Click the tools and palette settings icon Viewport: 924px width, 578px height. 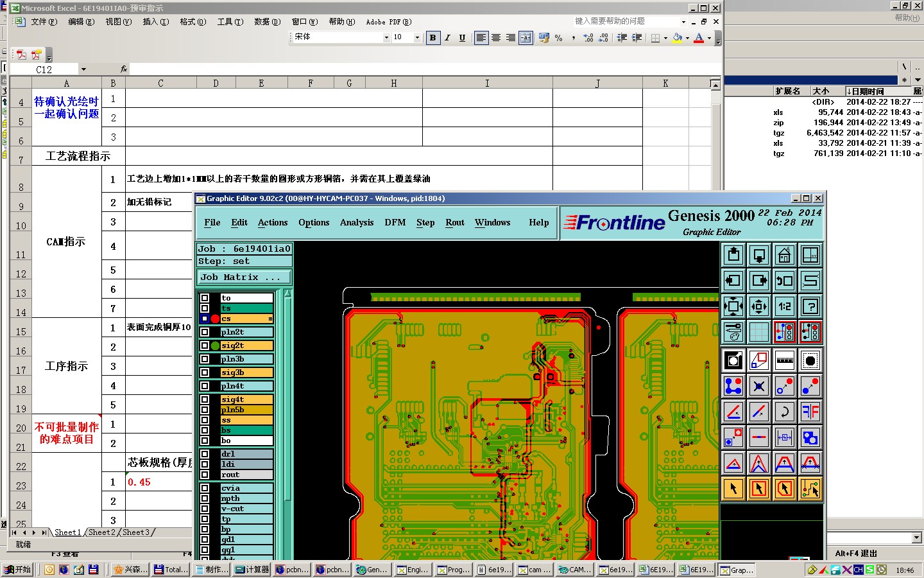click(x=733, y=332)
